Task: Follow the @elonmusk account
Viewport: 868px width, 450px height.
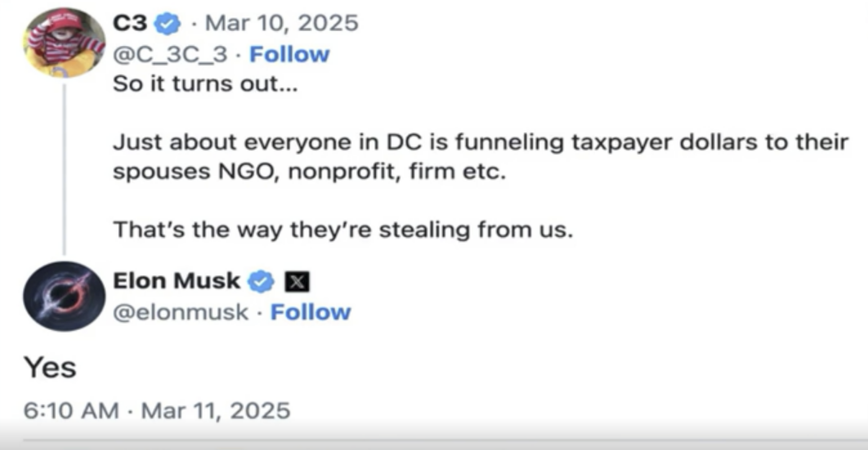Action: [x=310, y=312]
